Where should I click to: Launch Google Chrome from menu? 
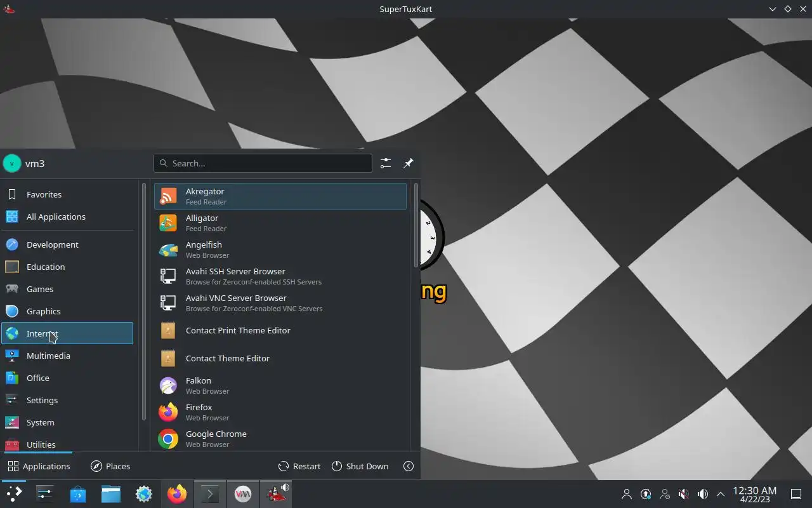coord(280,439)
